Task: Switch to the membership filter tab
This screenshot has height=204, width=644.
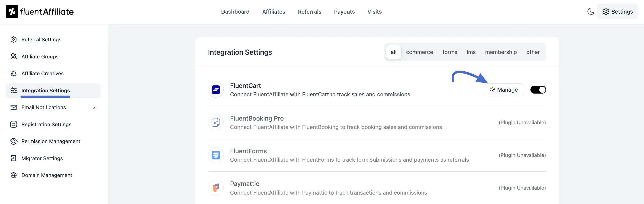Action: [x=501, y=52]
